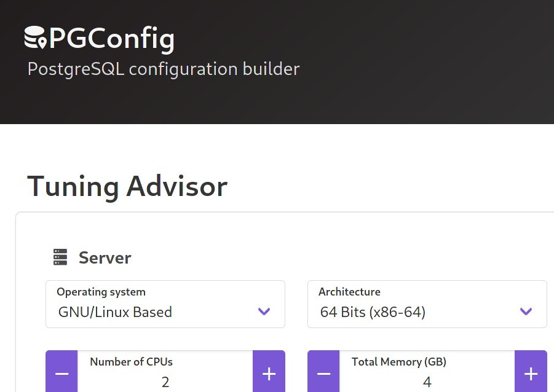554x392 pixels.
Task: Click the Server stack icon
Action: click(x=60, y=257)
